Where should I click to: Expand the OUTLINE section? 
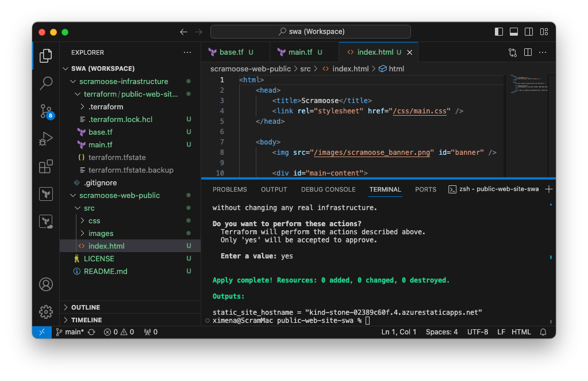coord(130,307)
